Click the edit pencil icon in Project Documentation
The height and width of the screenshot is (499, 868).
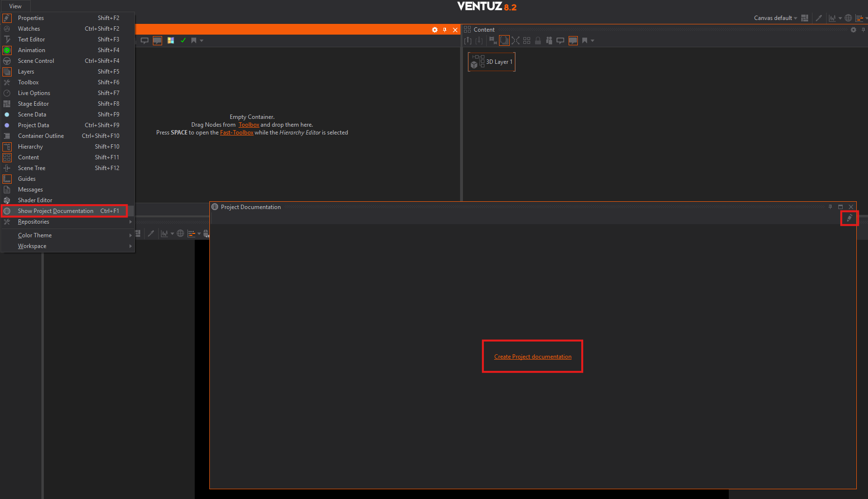(850, 218)
